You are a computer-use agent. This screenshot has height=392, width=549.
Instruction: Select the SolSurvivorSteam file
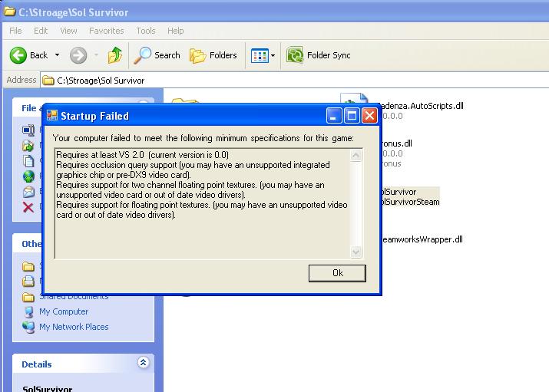coord(410,202)
